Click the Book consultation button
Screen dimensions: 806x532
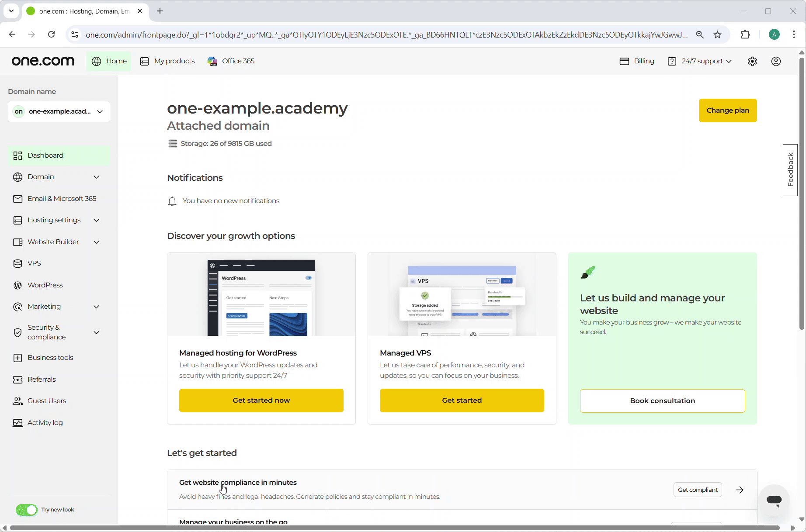click(x=663, y=401)
